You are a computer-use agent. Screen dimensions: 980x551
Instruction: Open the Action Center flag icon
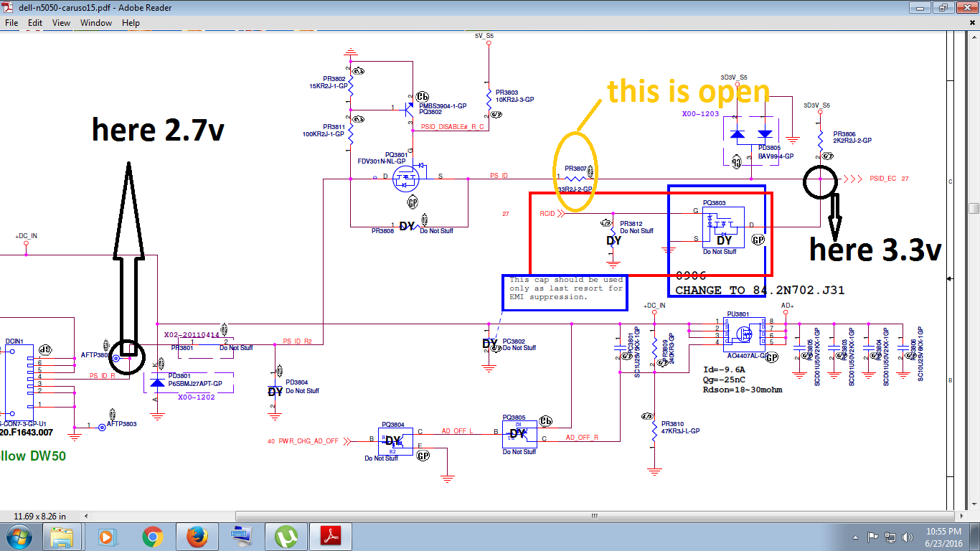coord(872,537)
